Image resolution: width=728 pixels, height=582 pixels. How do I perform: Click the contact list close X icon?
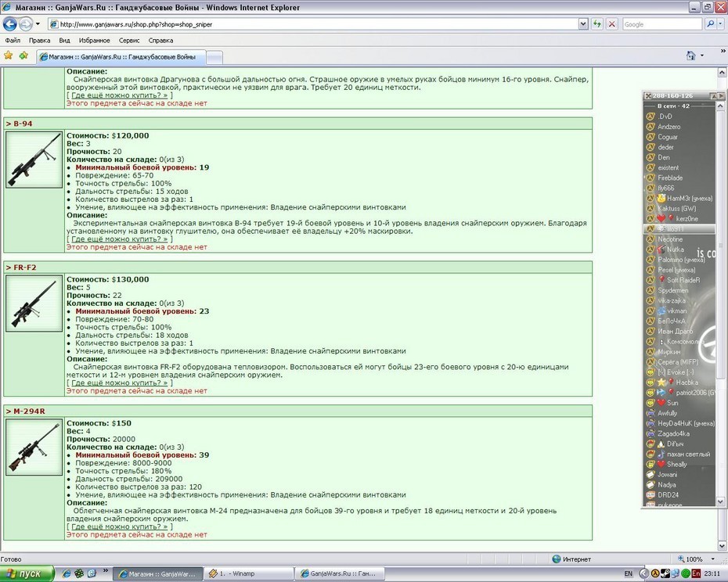tap(648, 95)
